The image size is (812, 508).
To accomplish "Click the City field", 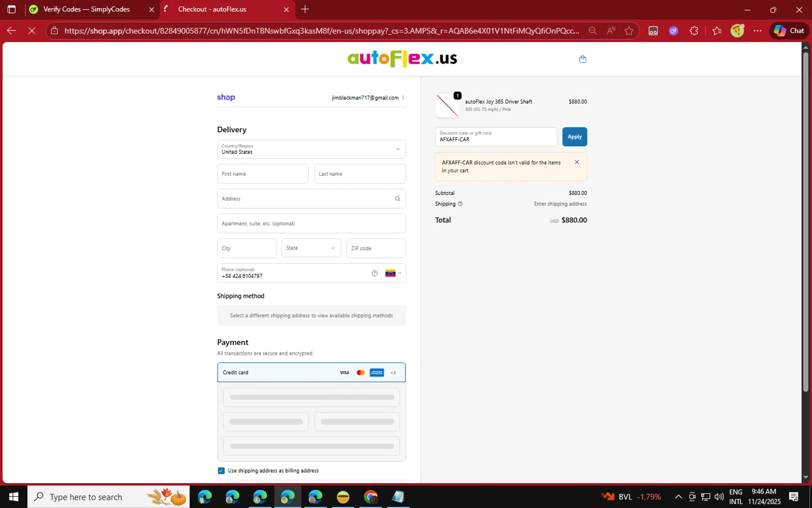I will pos(247,248).
